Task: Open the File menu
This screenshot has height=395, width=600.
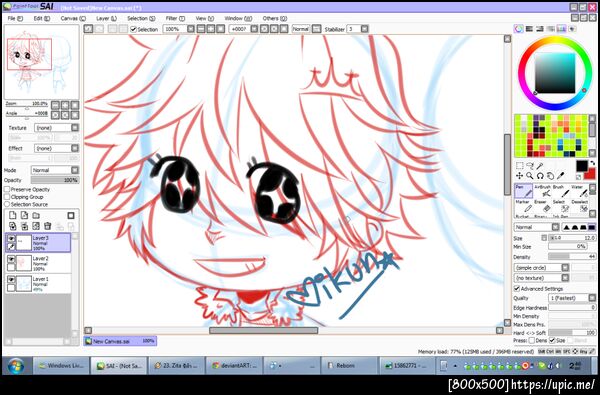Action: point(15,18)
